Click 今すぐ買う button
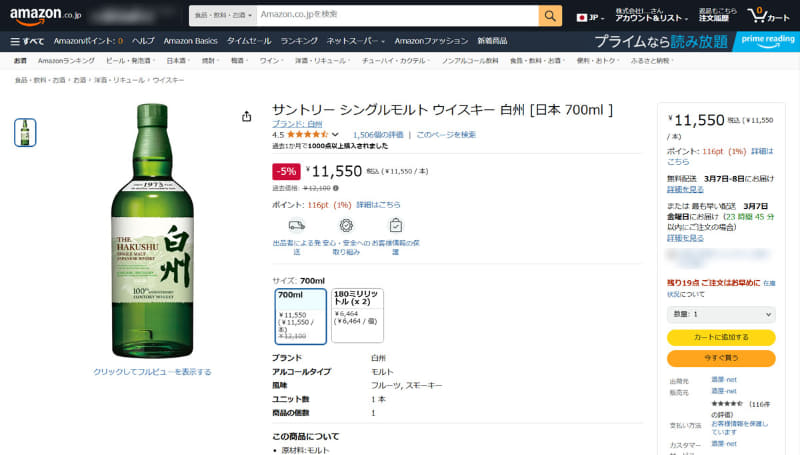The image size is (800, 455). [x=721, y=358]
